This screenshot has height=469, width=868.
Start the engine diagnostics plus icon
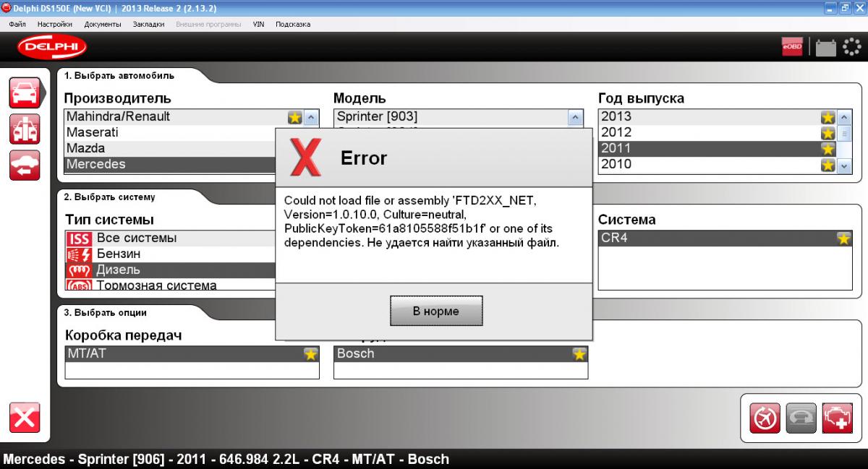(837, 418)
